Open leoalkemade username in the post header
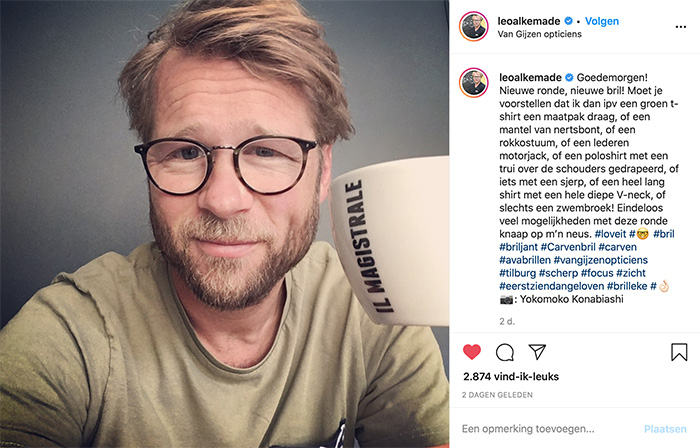Image resolution: width=700 pixels, height=448 pixels. 529,21
